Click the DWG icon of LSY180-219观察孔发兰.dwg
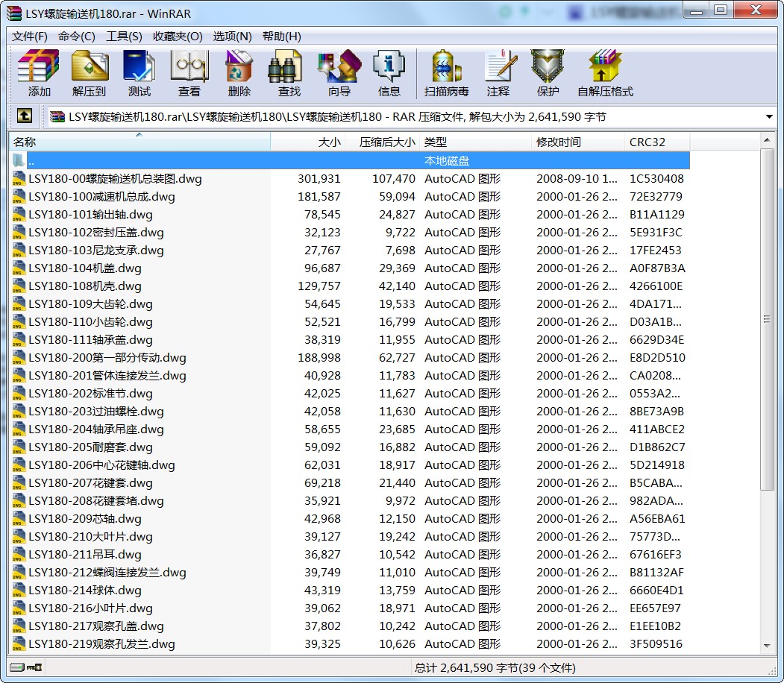 (19, 644)
